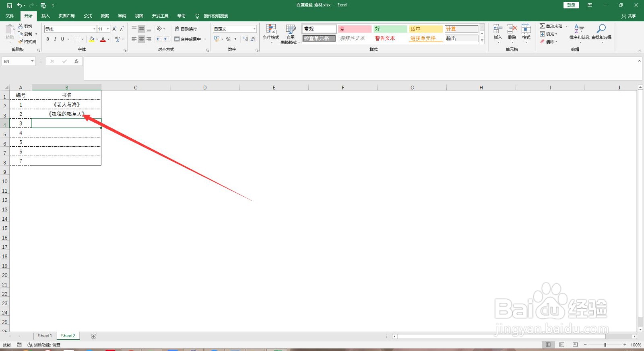
Task: Click the increase decimal icon
Action: pyautogui.click(x=246, y=39)
